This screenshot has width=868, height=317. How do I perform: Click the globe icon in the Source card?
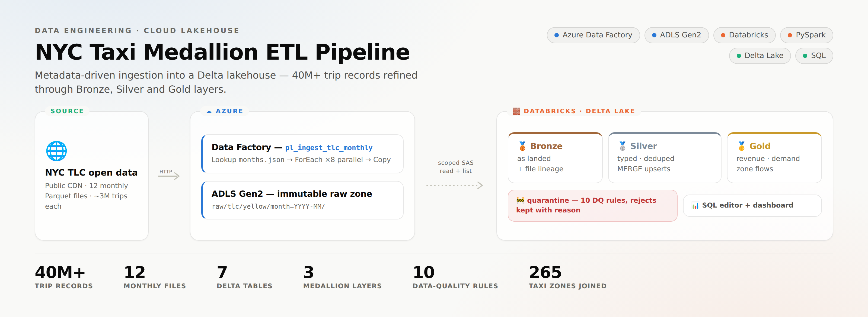(56, 151)
